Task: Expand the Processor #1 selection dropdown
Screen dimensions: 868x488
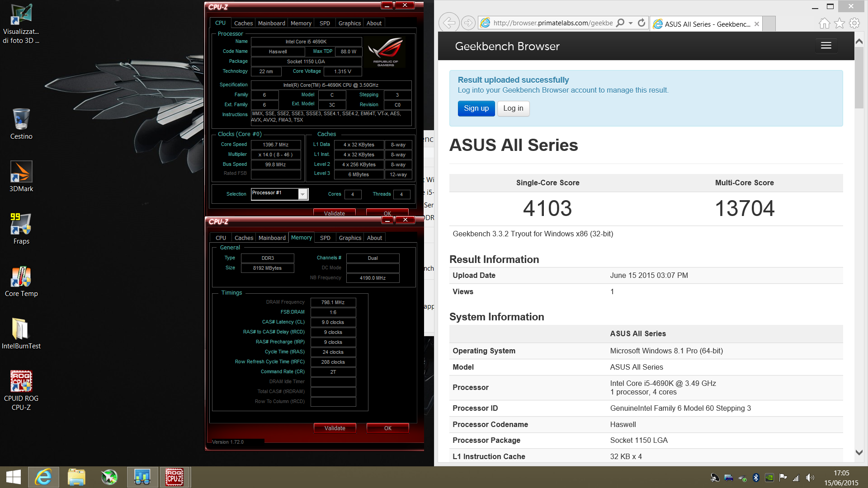Action: click(303, 194)
